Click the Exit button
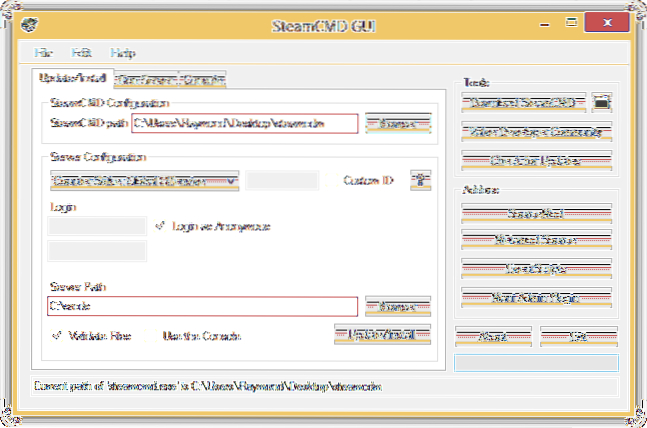 [579, 337]
